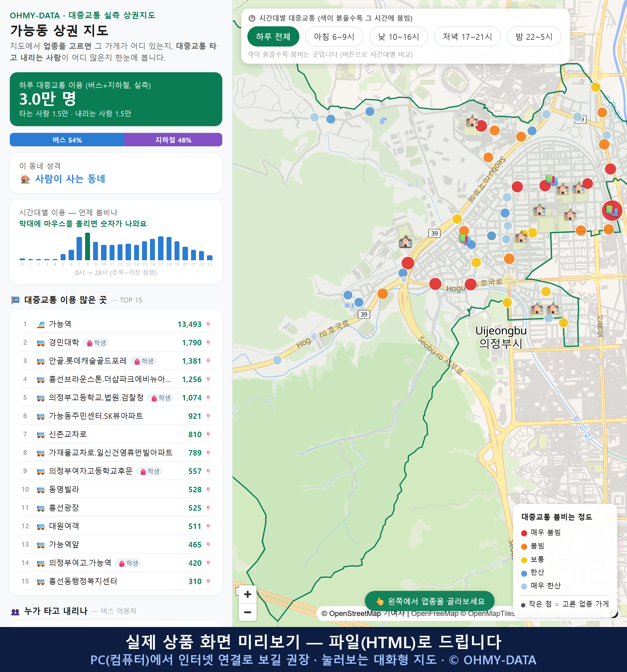
Task: Click the green peak-hour bar at 8시
Action: click(88, 246)
